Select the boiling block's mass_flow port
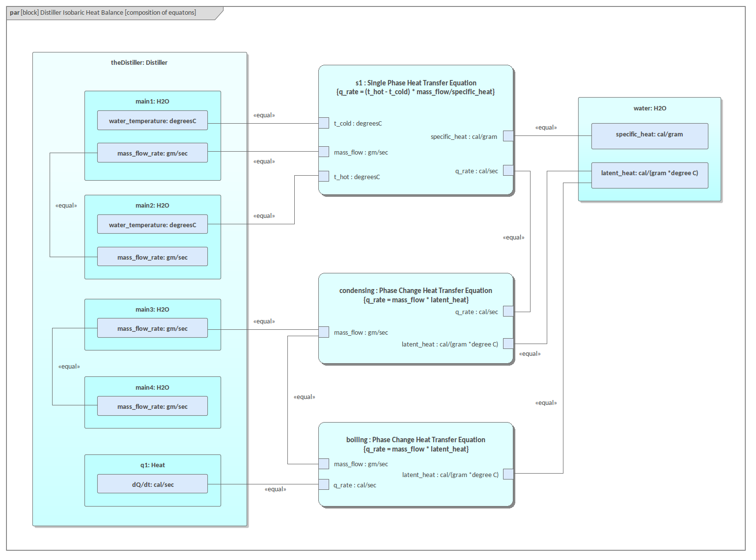 324,464
